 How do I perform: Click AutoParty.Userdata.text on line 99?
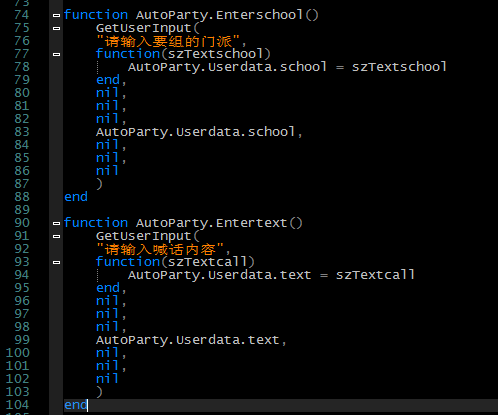tap(188, 340)
